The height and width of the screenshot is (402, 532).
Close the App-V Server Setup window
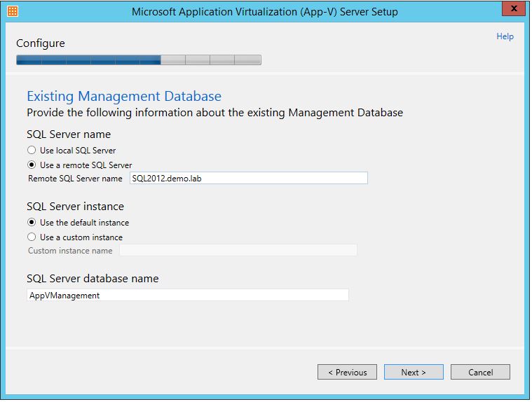(514, 8)
